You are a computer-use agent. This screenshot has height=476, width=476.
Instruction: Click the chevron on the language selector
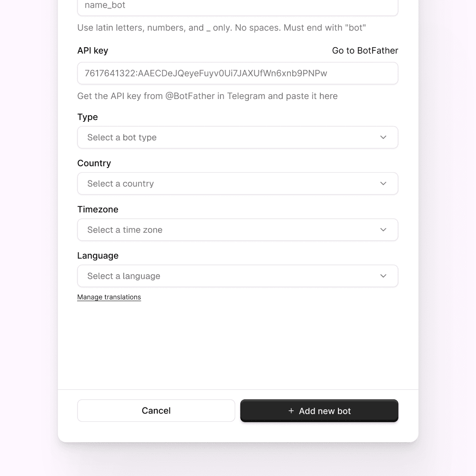(383, 276)
